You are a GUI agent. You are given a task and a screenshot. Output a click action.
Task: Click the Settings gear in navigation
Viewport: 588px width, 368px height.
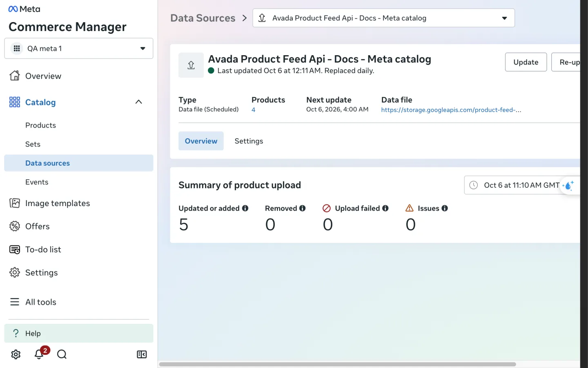[15, 272]
